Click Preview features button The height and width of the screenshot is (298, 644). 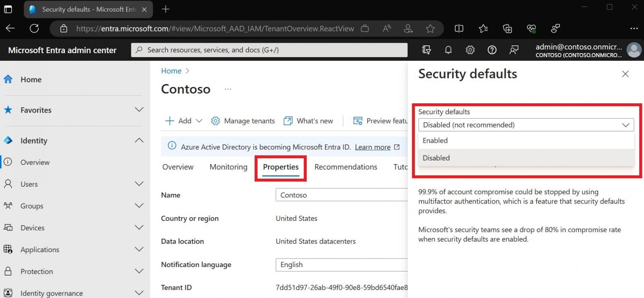click(380, 121)
